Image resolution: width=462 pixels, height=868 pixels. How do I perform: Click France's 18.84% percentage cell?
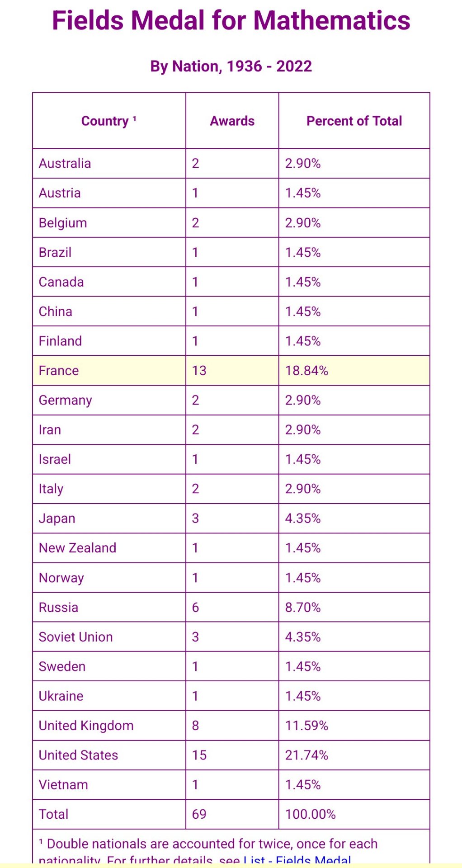pyautogui.click(x=306, y=371)
